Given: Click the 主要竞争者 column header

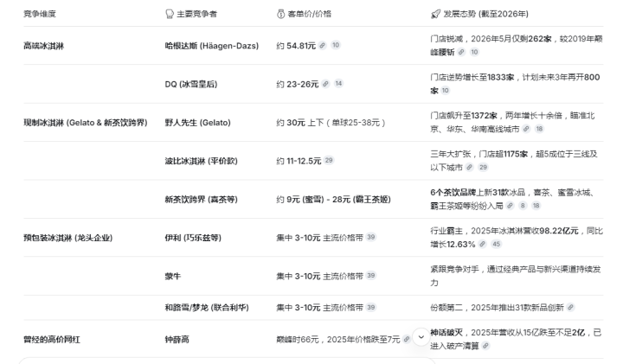Looking at the screenshot, I should [191, 15].
